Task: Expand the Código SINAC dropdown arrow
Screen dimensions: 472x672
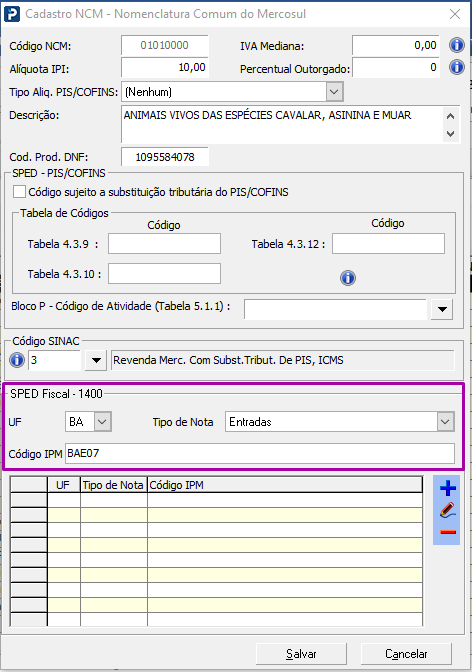Action: tap(96, 360)
